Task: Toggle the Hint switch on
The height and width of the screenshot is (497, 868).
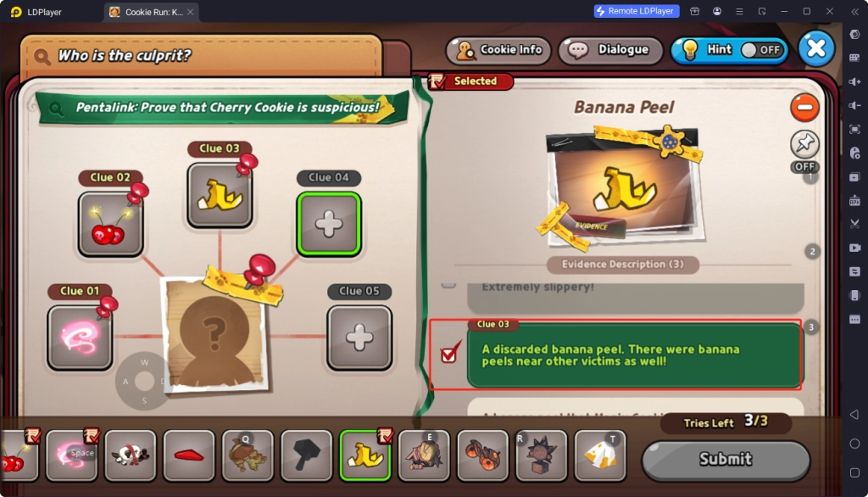Action: (762, 50)
